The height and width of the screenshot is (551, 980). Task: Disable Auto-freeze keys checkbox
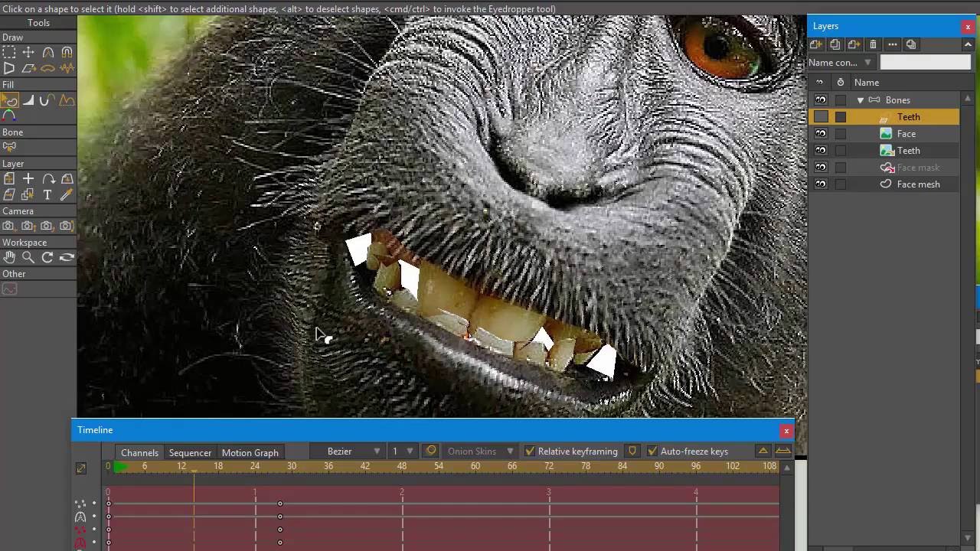(652, 452)
